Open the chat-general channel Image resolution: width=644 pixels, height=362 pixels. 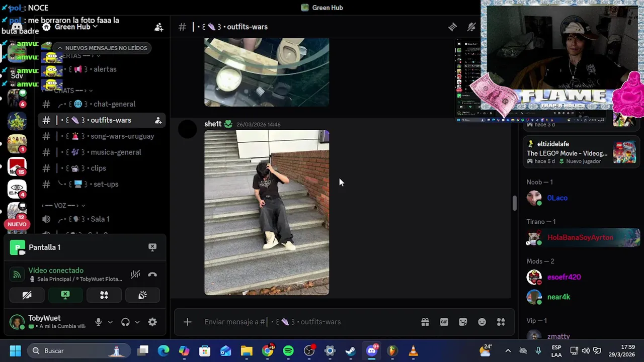[103, 104]
